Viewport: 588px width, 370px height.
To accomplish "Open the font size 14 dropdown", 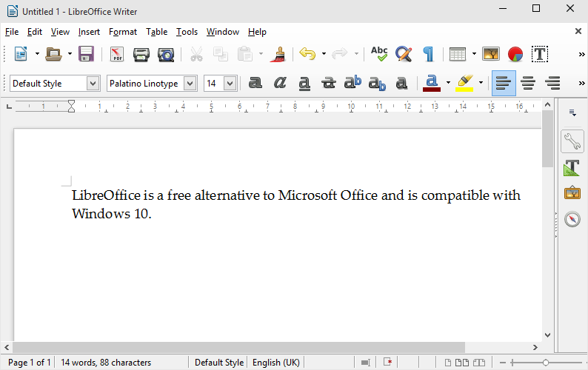I will pyautogui.click(x=230, y=84).
